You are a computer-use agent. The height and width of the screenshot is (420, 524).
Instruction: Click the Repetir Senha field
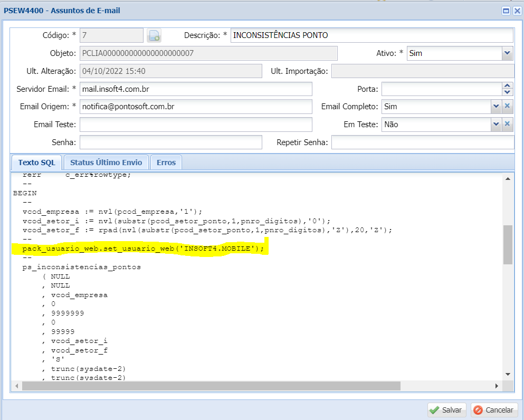(422, 142)
